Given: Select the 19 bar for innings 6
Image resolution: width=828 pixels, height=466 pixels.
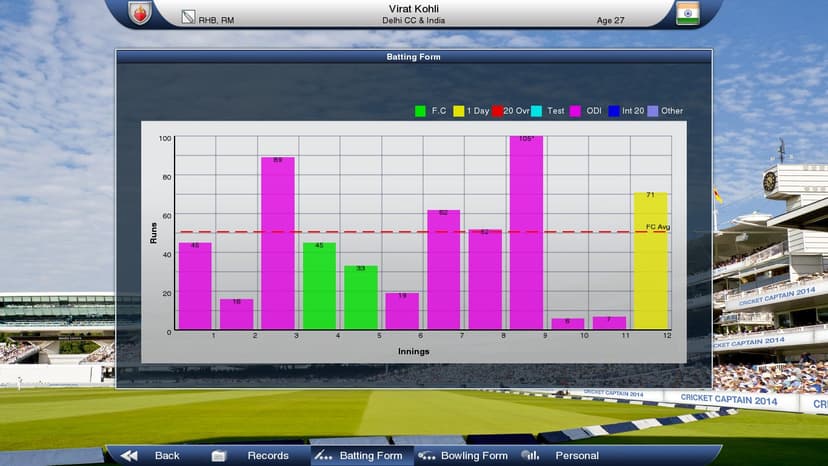Looking at the screenshot, I should (402, 311).
